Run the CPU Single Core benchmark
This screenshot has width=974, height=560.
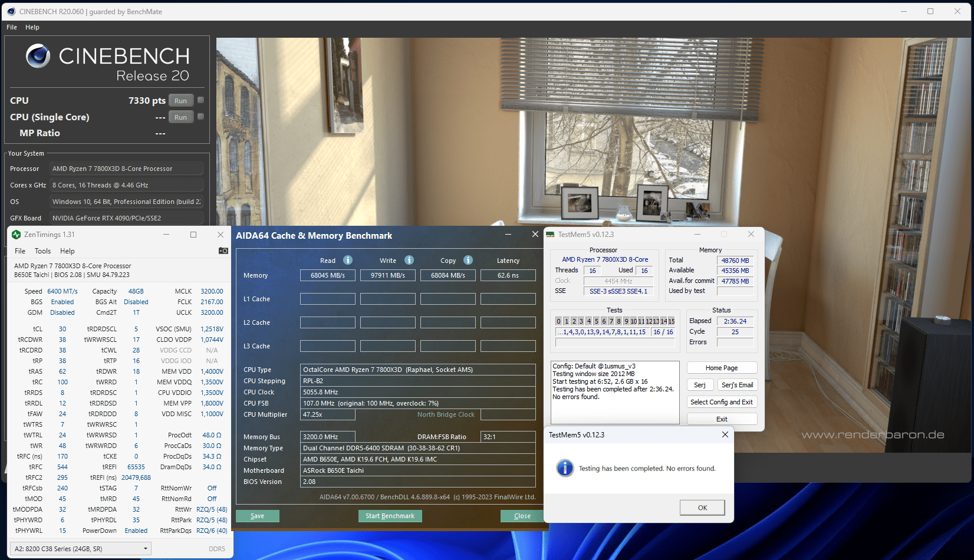pyautogui.click(x=181, y=117)
